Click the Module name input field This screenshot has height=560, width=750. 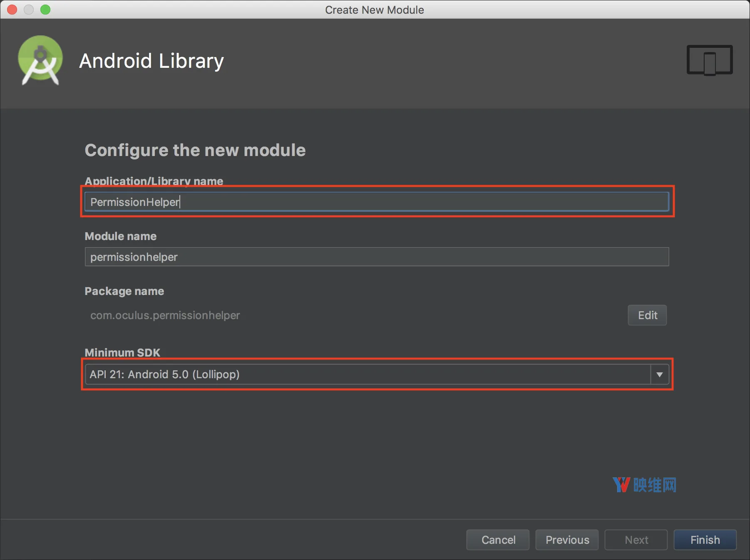click(x=377, y=257)
